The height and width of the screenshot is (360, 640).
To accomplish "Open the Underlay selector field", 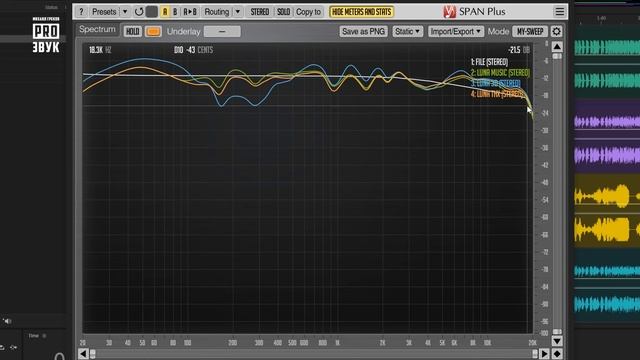I will (222, 31).
